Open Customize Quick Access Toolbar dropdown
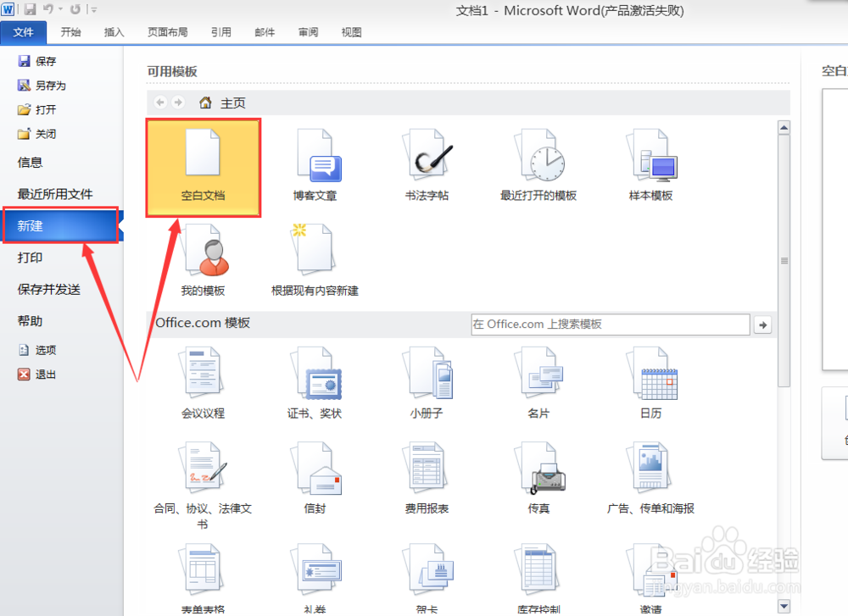The width and height of the screenshot is (848, 616). pyautogui.click(x=94, y=9)
